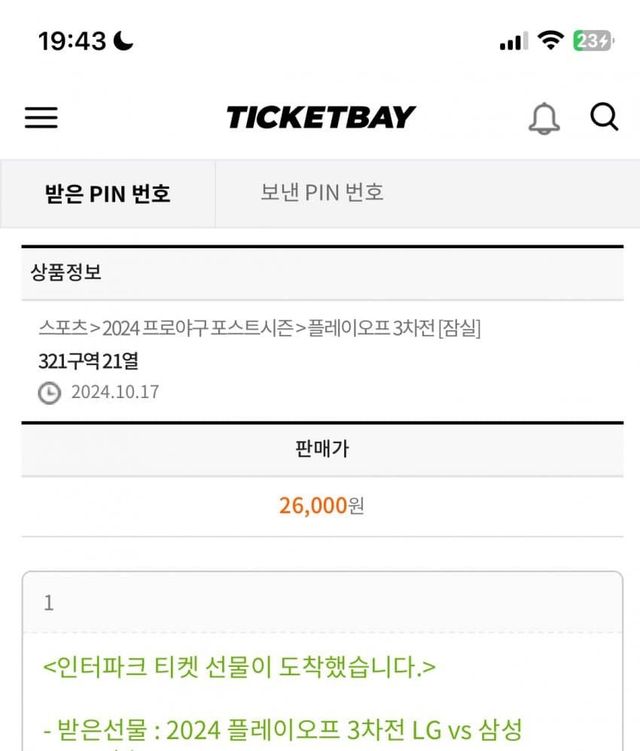
Task: Open the 플레이오프 3차전 [잠실] breadcrumb
Action: click(x=394, y=328)
